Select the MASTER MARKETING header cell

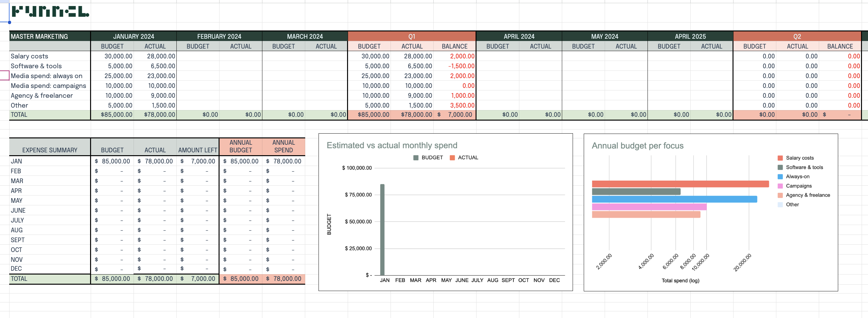click(49, 36)
